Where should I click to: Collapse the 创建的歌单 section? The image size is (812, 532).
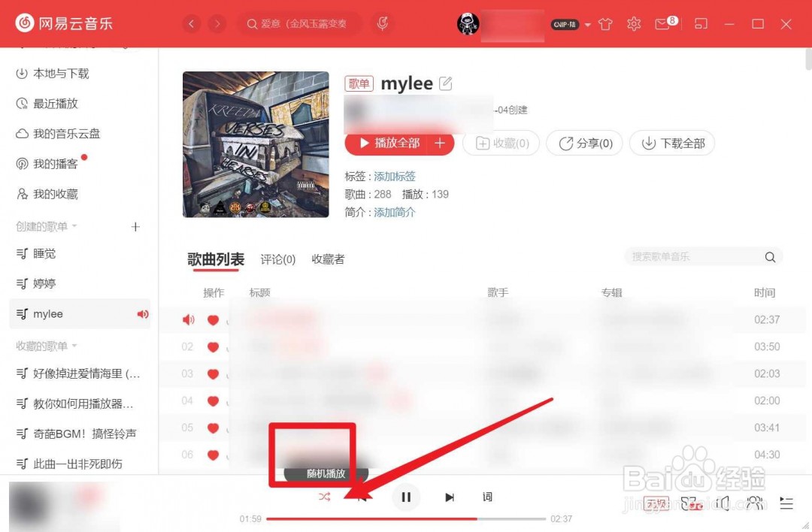[x=73, y=226]
